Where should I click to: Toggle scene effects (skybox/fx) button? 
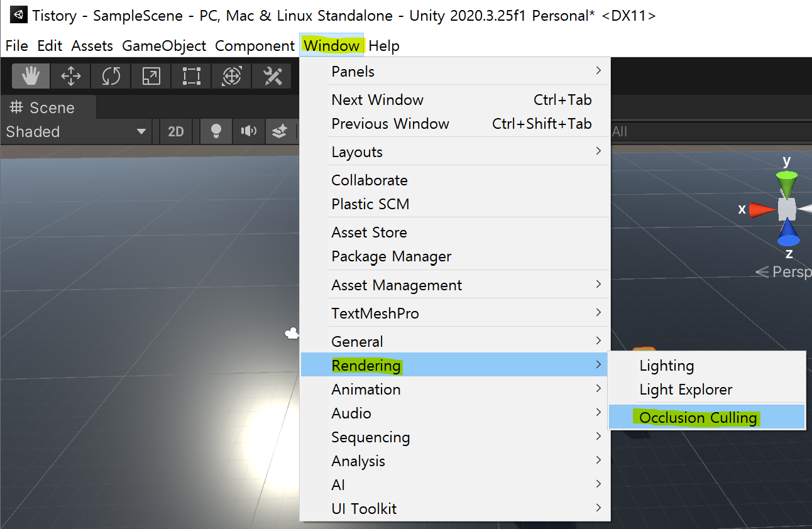coord(280,131)
